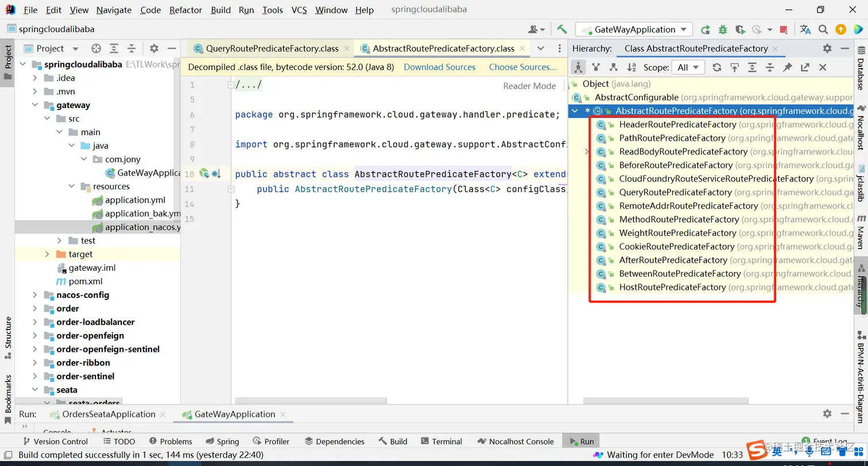Open the Version Control tool window
This screenshot has width=868, height=466.
point(55,441)
